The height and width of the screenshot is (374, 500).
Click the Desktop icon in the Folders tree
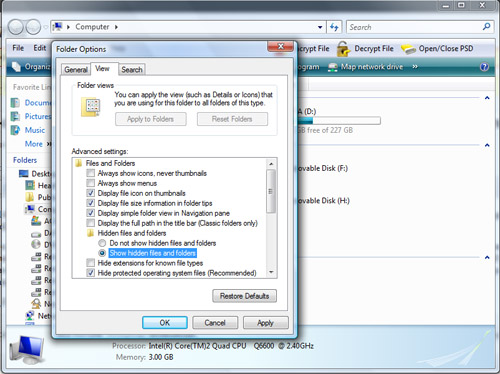(24, 174)
